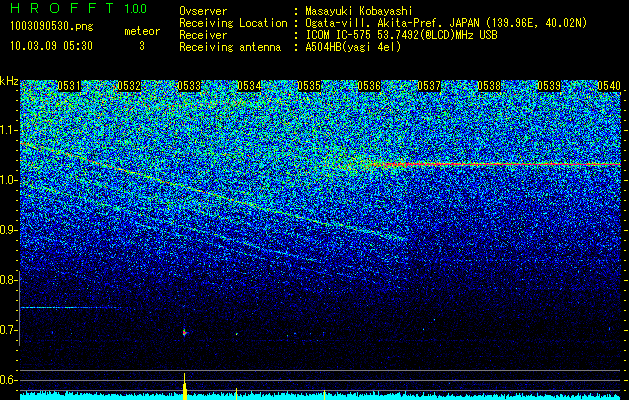Screen dimensions: 629x400
Task: Click the 0539 time marker
Action: coord(549,86)
